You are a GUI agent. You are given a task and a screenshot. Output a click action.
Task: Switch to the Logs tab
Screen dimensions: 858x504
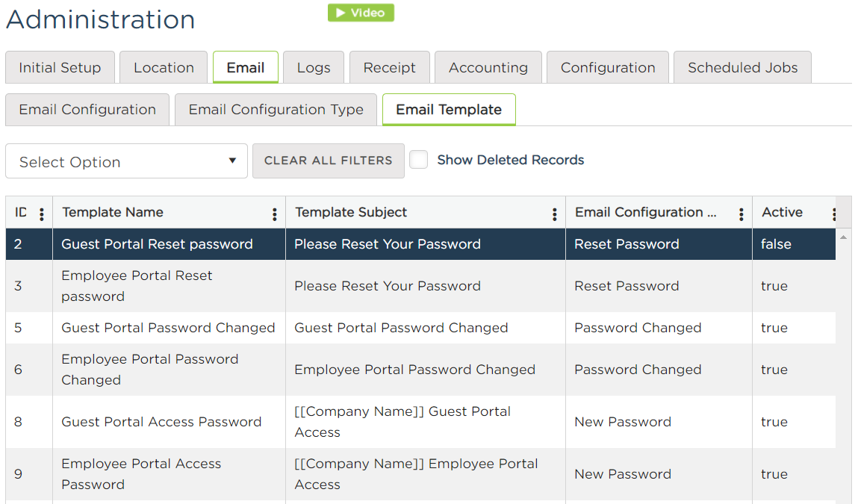point(314,67)
